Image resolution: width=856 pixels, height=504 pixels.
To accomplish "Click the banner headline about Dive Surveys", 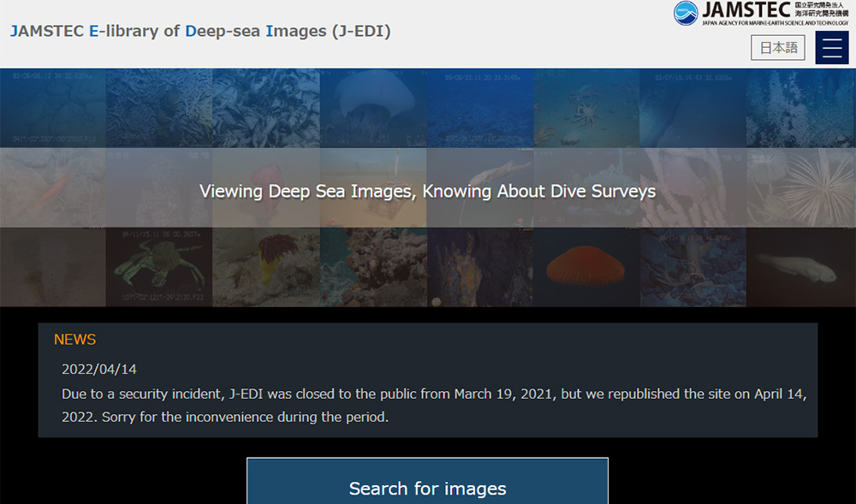I will 427,191.
